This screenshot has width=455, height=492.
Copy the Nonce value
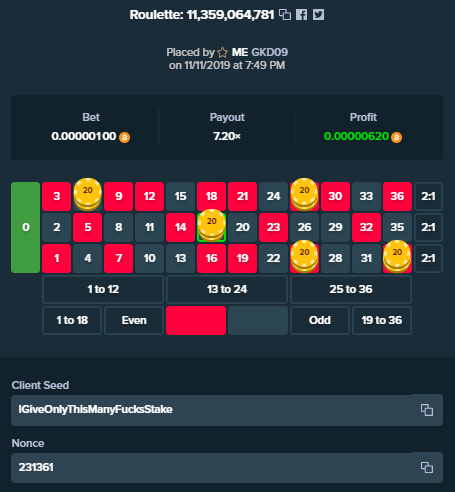pyautogui.click(x=427, y=467)
